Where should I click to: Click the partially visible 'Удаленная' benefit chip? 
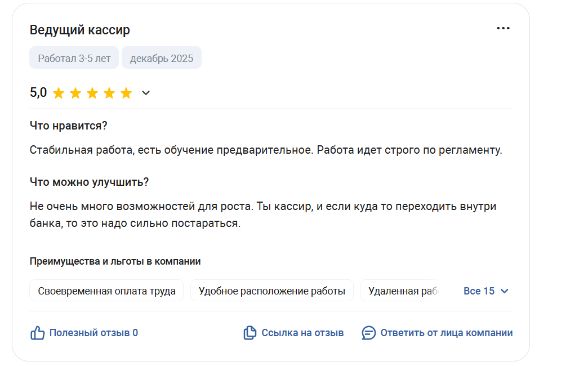(x=400, y=291)
